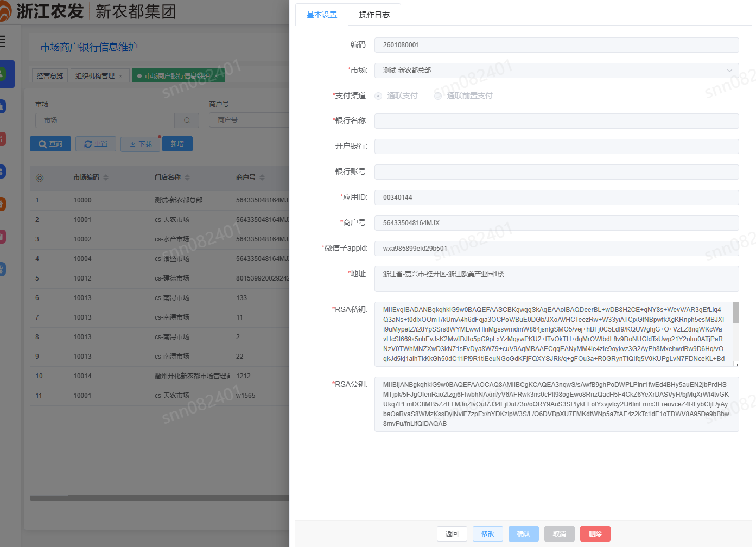Click merchant number 1212 in the table

coord(243,376)
